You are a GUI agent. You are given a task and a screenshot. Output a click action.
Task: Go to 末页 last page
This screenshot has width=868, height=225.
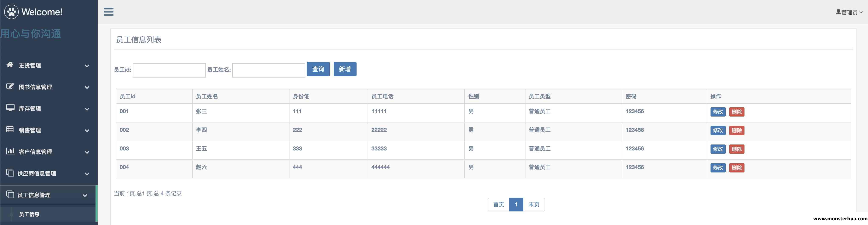534,204
